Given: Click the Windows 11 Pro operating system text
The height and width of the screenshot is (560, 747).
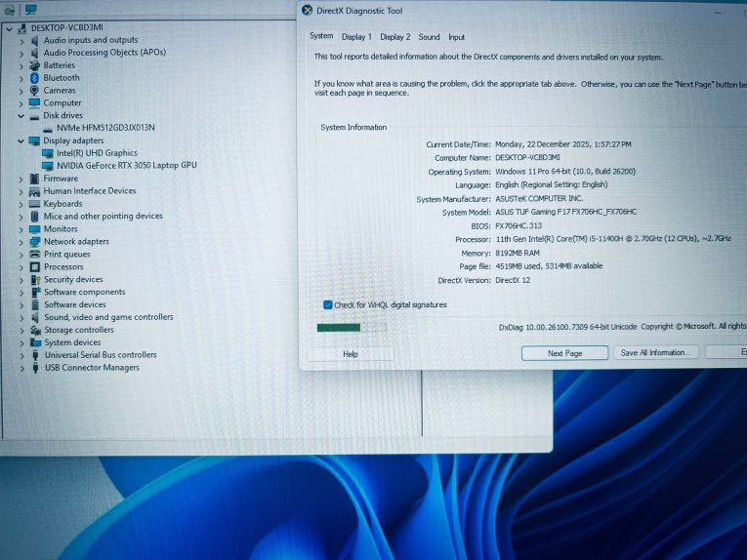Looking at the screenshot, I should pyautogui.click(x=565, y=172).
